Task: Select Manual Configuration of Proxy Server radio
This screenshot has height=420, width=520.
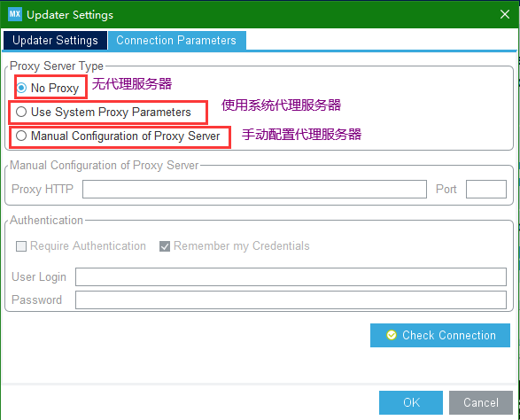Action: [21, 136]
